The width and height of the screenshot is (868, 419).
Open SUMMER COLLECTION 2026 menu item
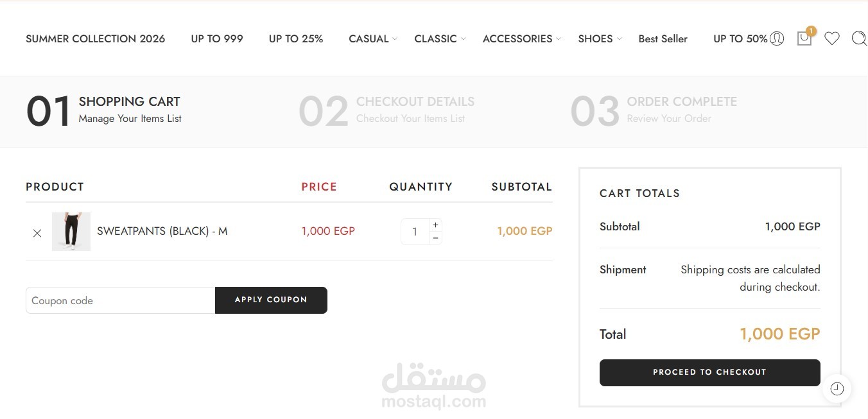pyautogui.click(x=95, y=38)
